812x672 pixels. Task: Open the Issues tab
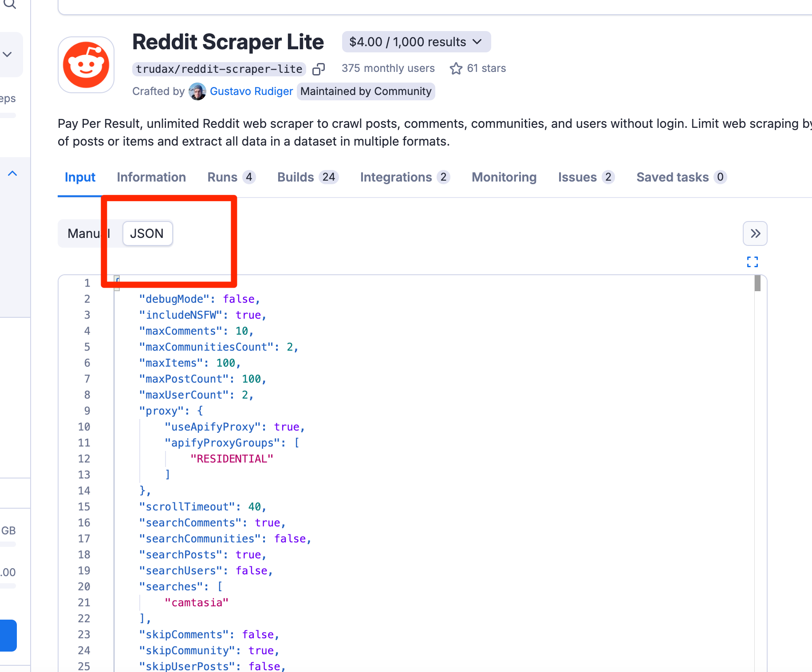click(586, 177)
